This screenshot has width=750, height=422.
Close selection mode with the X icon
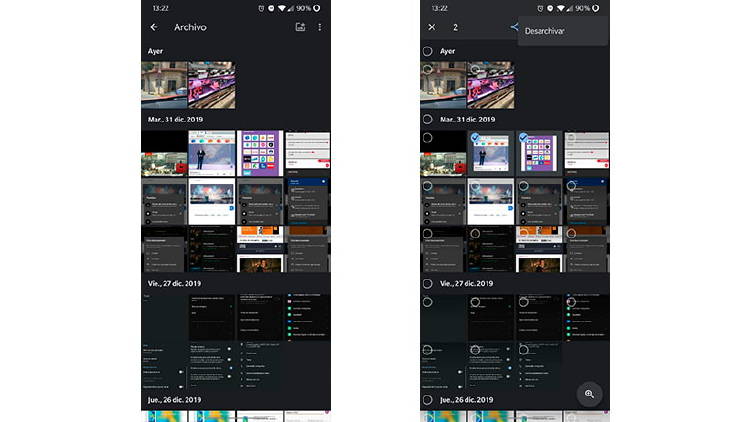tap(431, 27)
